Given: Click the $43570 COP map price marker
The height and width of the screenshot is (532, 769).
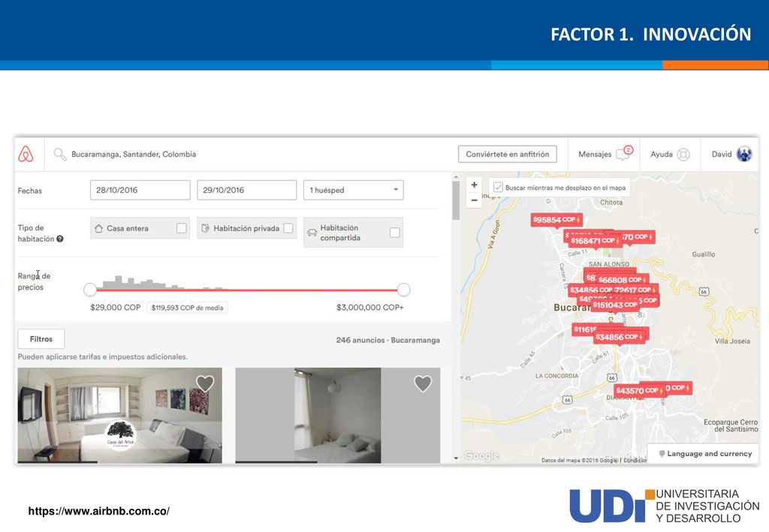Looking at the screenshot, I should (640, 390).
